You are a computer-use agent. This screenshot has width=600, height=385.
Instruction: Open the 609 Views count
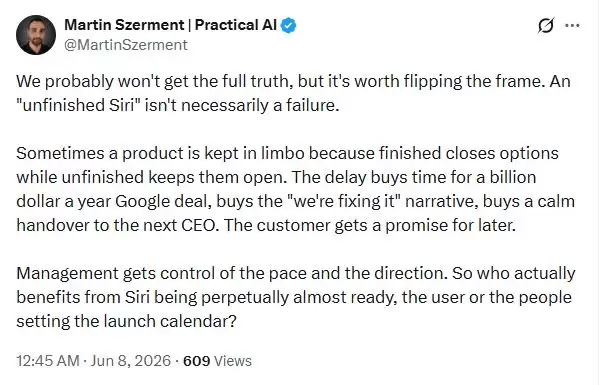click(x=217, y=361)
